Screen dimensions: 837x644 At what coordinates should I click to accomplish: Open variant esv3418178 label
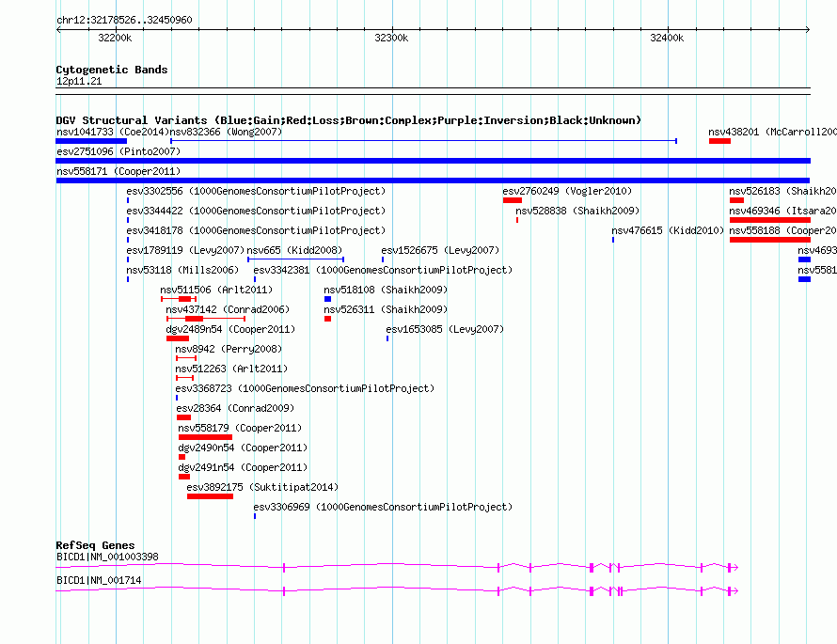tap(256, 230)
